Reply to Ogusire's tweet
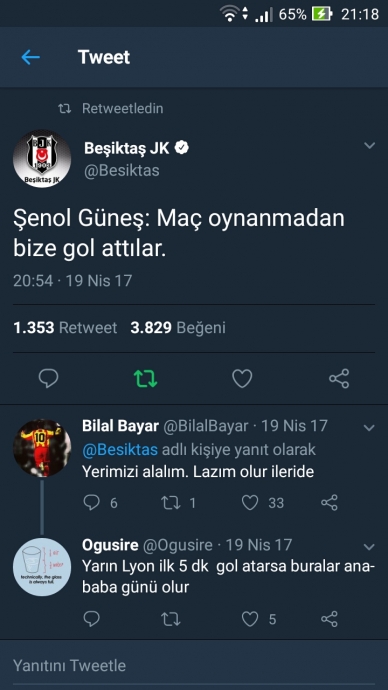Screen dimensions: 388x690 coord(92,619)
